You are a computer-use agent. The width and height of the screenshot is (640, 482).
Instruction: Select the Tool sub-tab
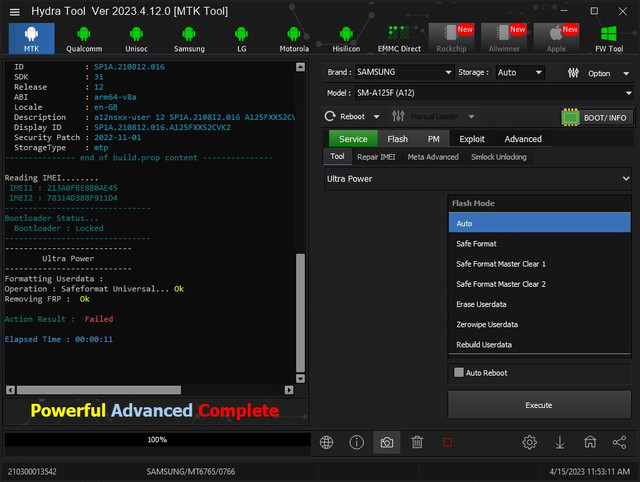(337, 157)
